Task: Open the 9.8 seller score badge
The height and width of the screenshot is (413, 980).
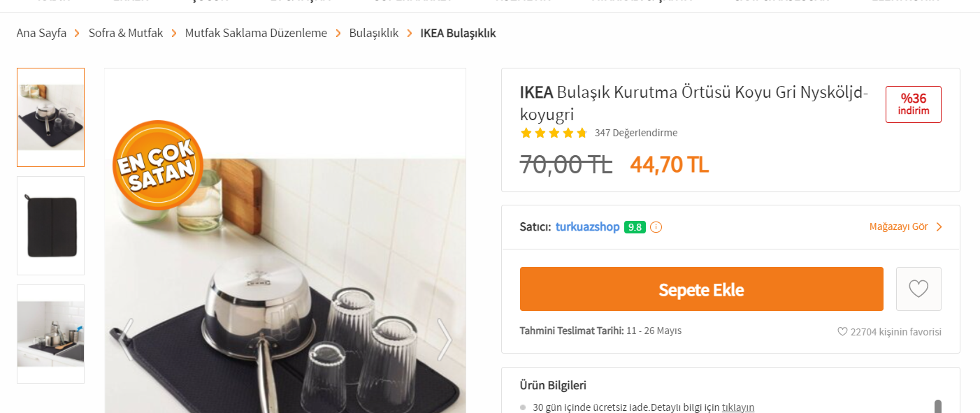Action: [x=635, y=227]
